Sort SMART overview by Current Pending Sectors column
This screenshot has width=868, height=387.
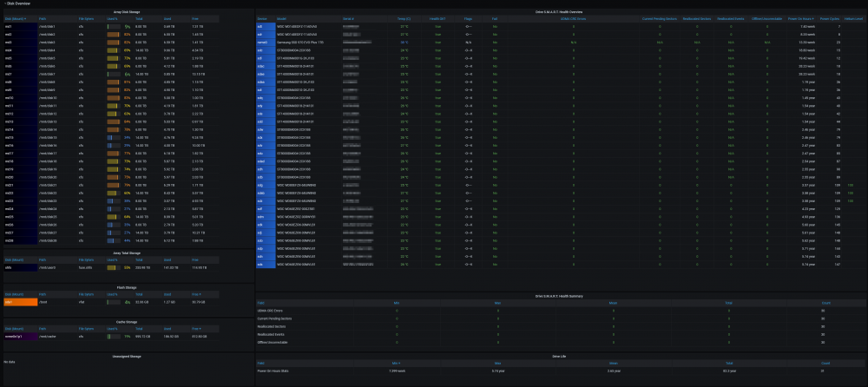660,19
